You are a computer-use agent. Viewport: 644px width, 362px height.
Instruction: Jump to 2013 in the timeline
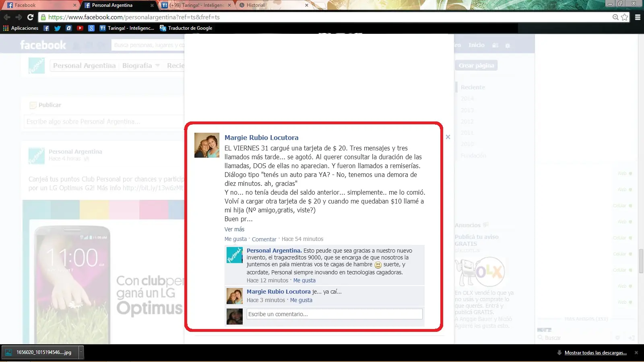(467, 110)
